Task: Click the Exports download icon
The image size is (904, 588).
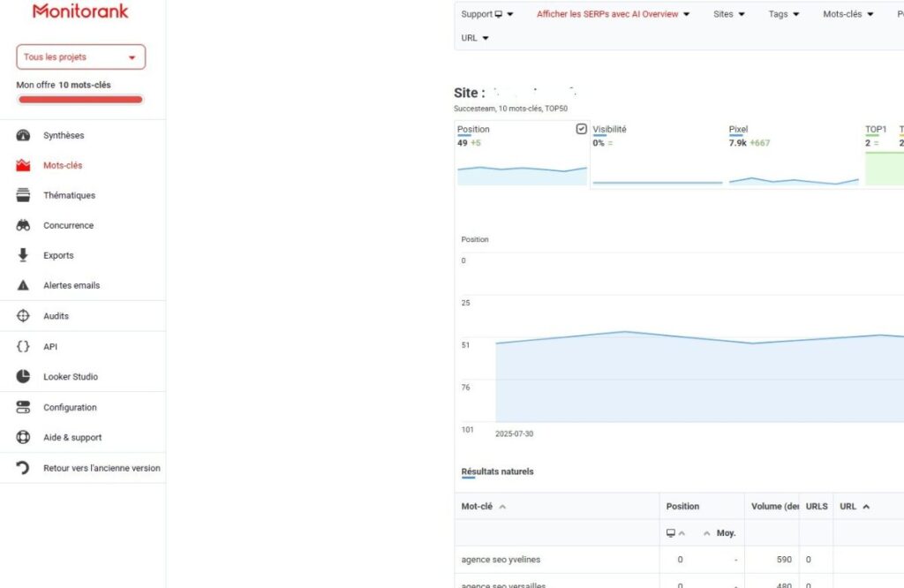Action: tap(23, 255)
